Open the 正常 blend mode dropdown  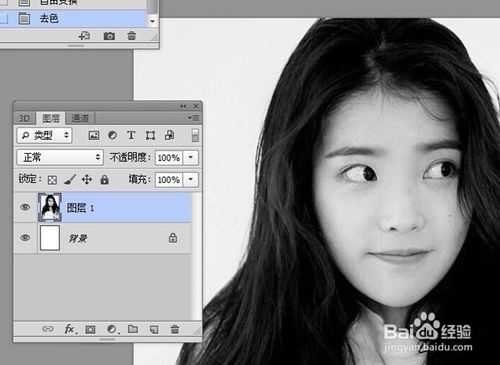(x=60, y=157)
